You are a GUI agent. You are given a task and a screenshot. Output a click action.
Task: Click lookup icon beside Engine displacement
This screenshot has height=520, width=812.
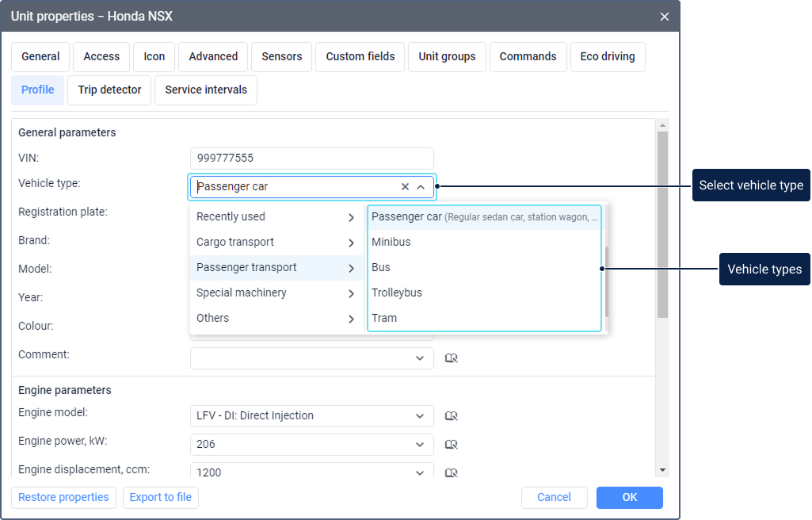click(x=452, y=473)
